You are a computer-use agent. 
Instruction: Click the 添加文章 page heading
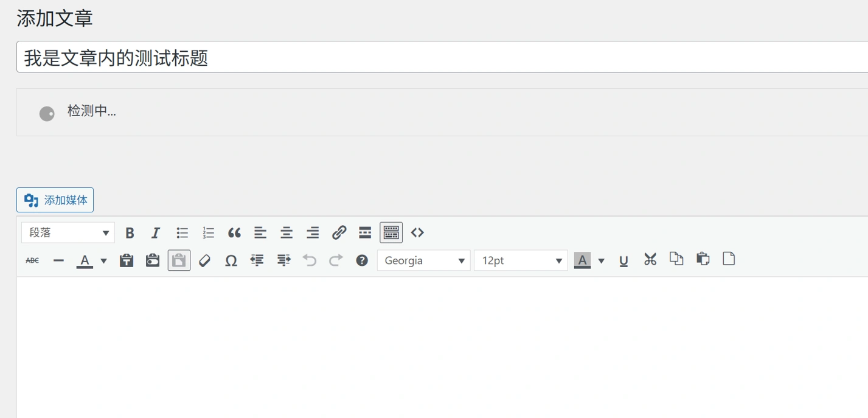55,18
